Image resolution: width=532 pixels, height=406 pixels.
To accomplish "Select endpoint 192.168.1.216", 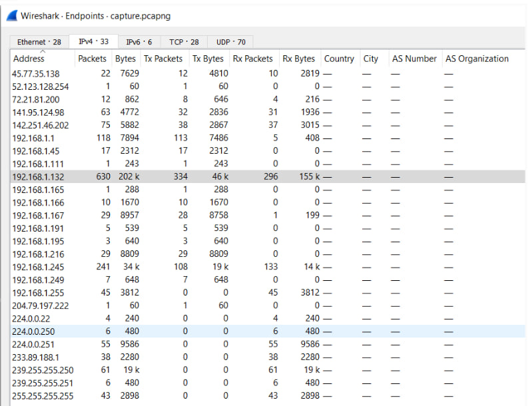I will click(268, 254).
